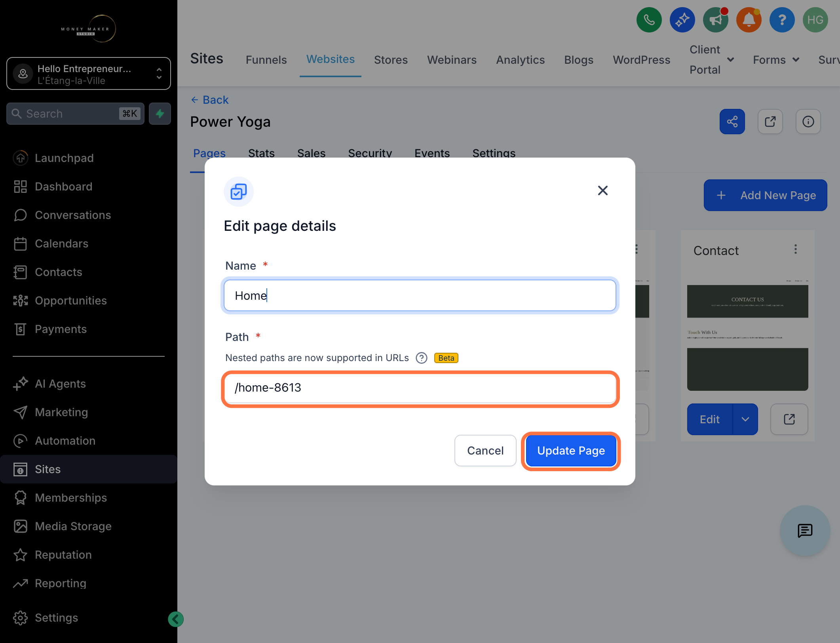This screenshot has width=840, height=643.
Task: Open the notifications bell icon
Action: [x=749, y=20]
